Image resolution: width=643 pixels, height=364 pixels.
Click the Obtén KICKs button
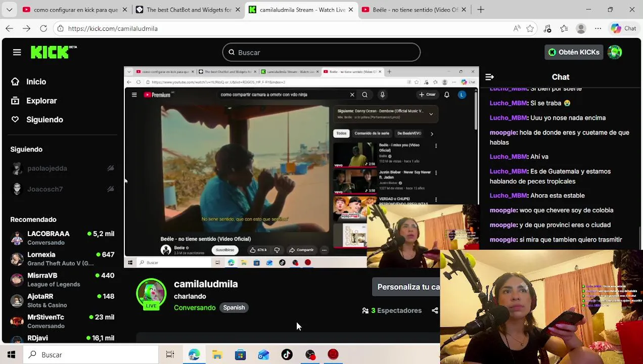(x=574, y=52)
